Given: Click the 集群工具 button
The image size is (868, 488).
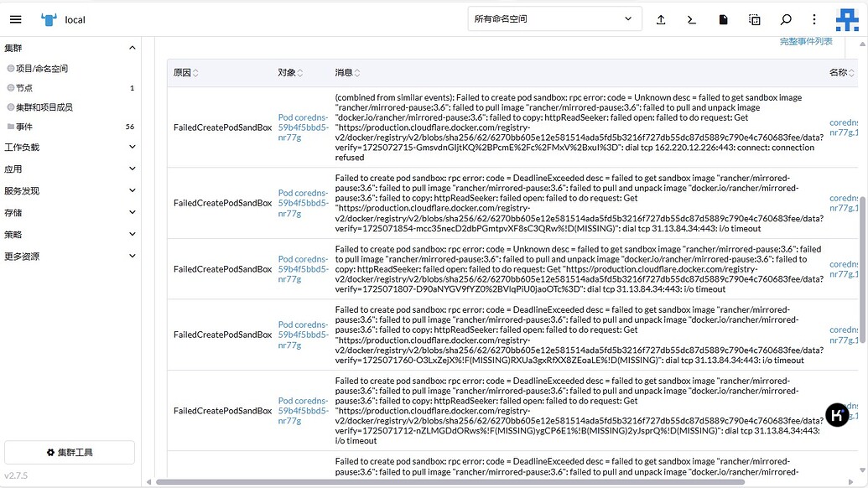Looking at the screenshot, I should coord(69,452).
